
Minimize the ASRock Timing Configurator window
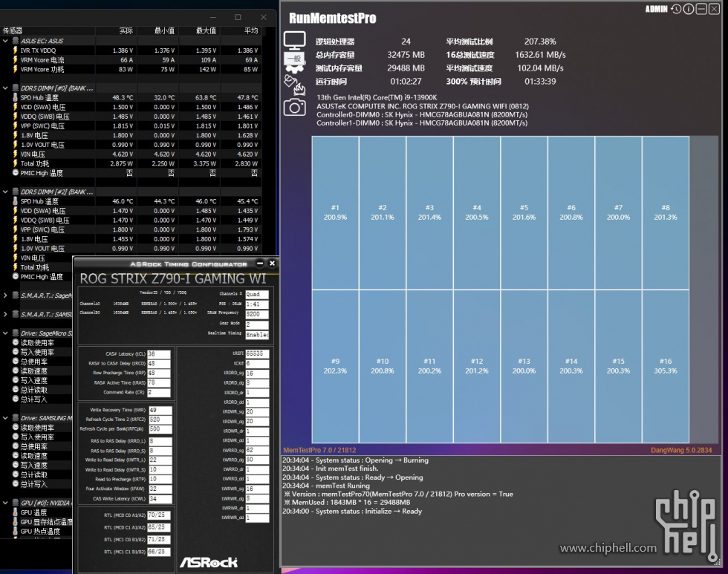coord(260,264)
